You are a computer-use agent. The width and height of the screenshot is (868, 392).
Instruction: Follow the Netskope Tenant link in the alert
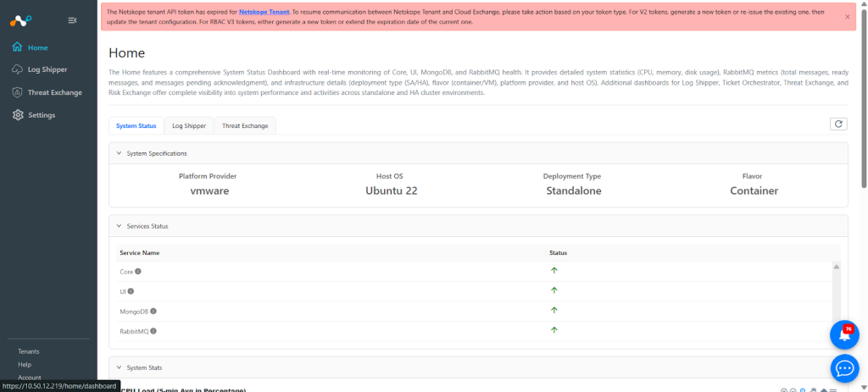coord(264,11)
